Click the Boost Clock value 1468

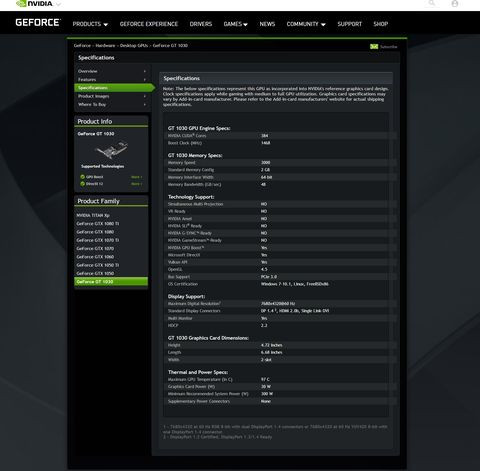(266, 143)
